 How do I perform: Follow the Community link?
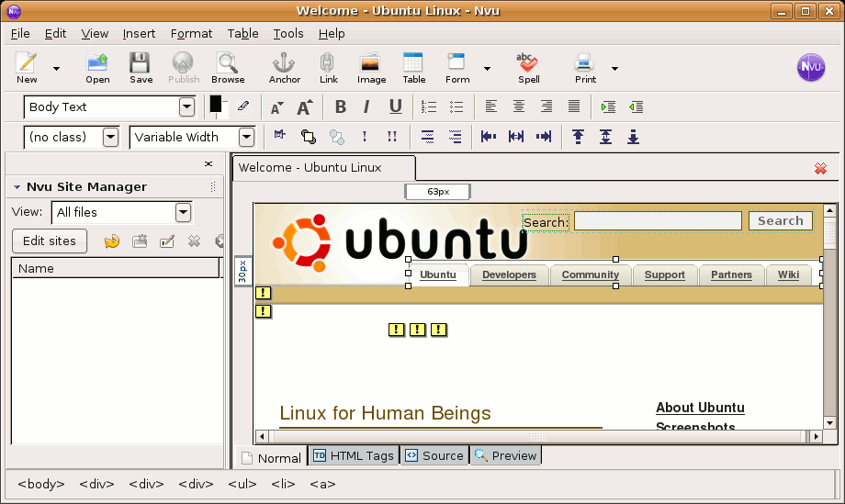tap(591, 274)
